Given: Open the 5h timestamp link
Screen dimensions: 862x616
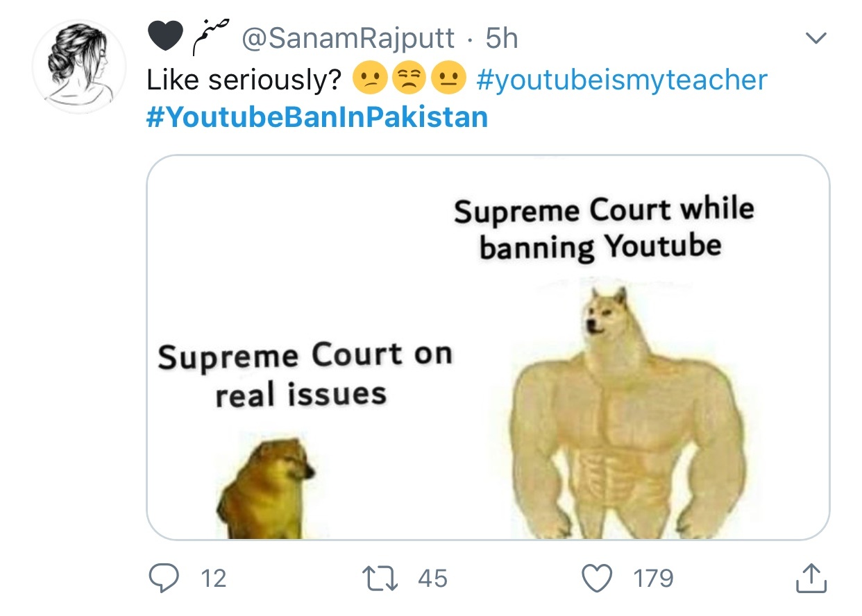Looking at the screenshot, I should (x=502, y=39).
